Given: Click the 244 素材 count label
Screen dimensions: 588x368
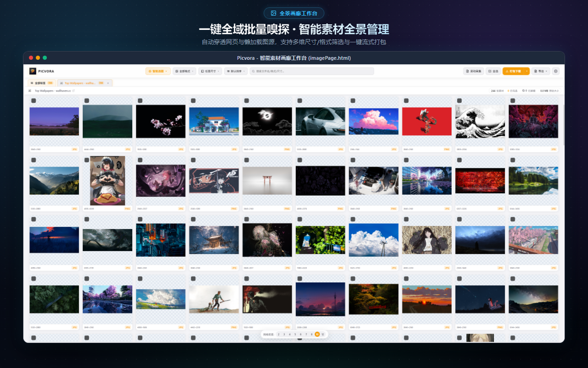Looking at the screenshot, I should pyautogui.click(x=498, y=91).
